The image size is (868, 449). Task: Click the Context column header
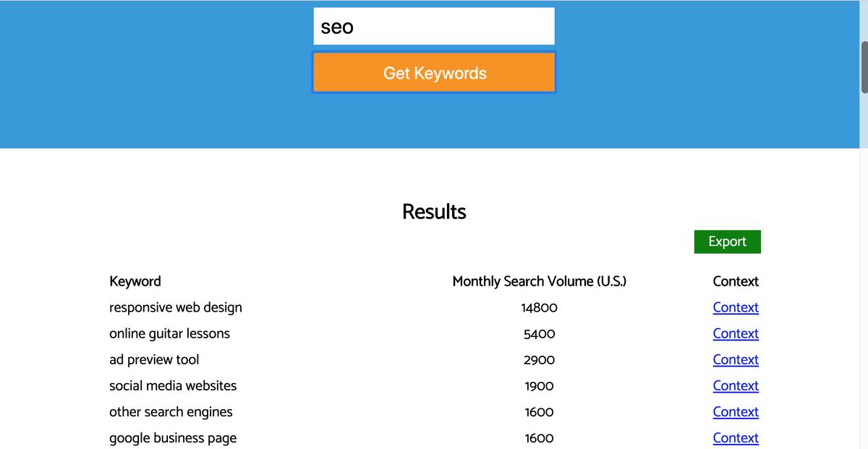tap(735, 281)
